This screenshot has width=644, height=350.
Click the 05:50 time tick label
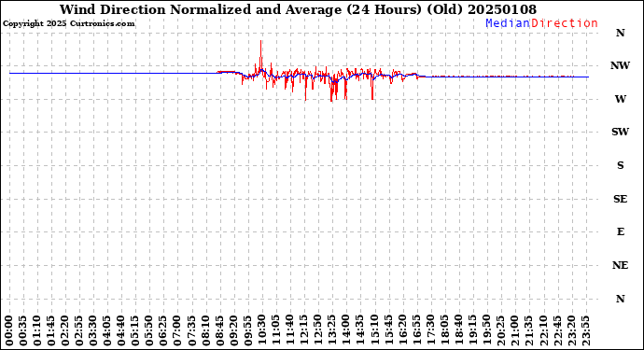(149, 330)
